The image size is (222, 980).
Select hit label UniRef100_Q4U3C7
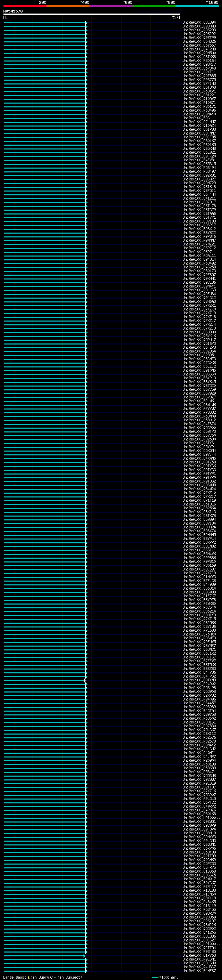pyautogui.click(x=199, y=967)
